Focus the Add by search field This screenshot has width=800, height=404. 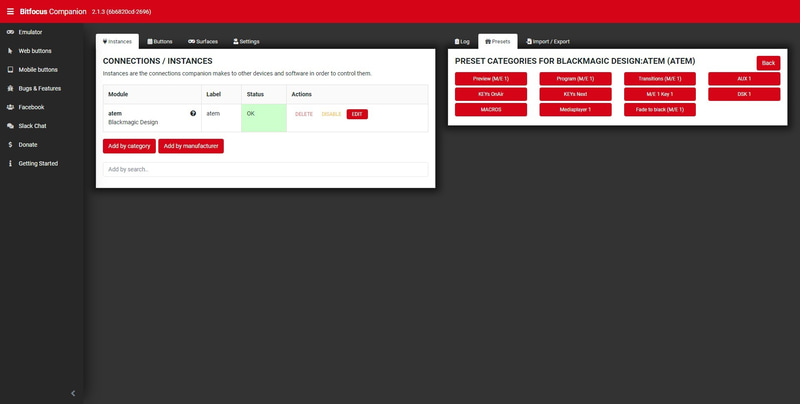(x=265, y=169)
